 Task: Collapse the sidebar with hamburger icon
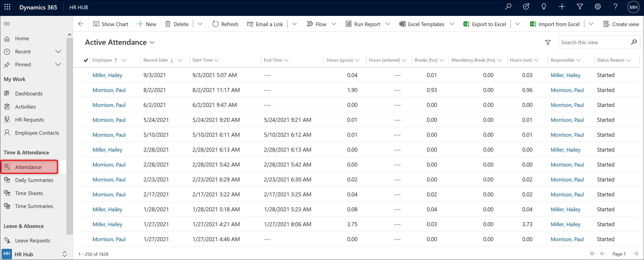pos(7,24)
